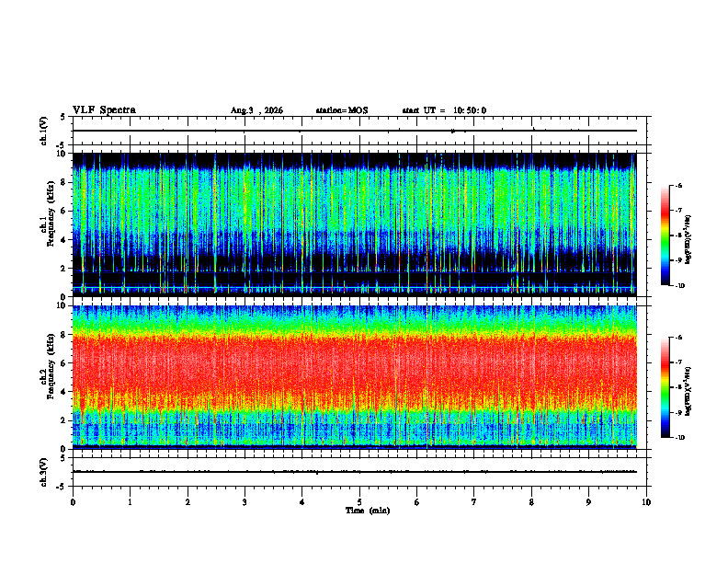The height and width of the screenshot is (563, 728).
Task: Click the ch.1 spectrogram color scale bar
Action: pos(665,236)
